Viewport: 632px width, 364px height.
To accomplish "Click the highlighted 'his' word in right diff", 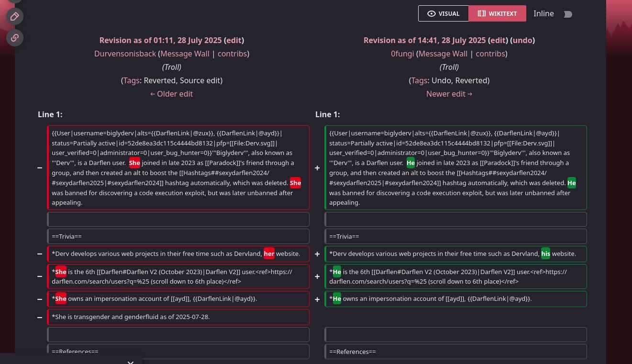I will pos(545,254).
